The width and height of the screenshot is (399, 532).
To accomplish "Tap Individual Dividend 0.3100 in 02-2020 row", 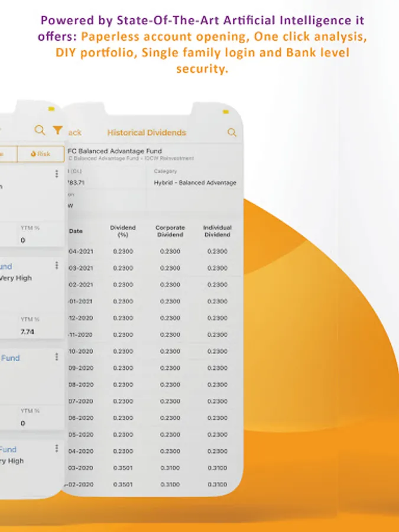I will (x=217, y=485).
